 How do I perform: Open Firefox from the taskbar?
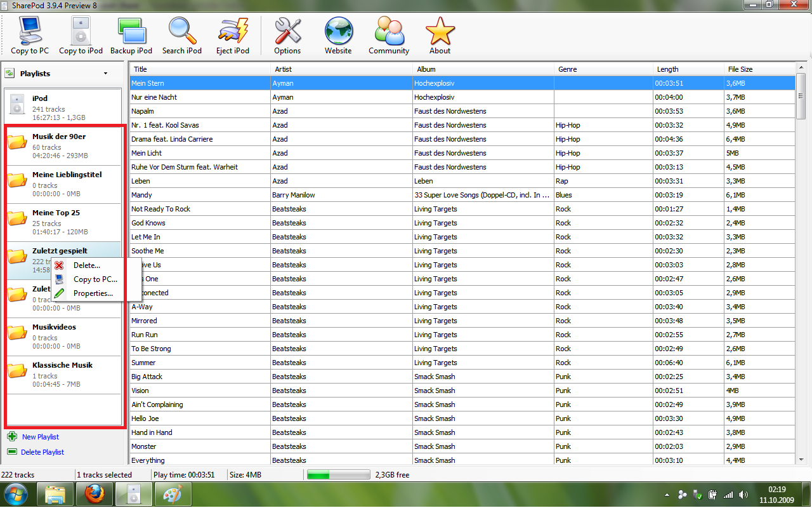[95, 494]
